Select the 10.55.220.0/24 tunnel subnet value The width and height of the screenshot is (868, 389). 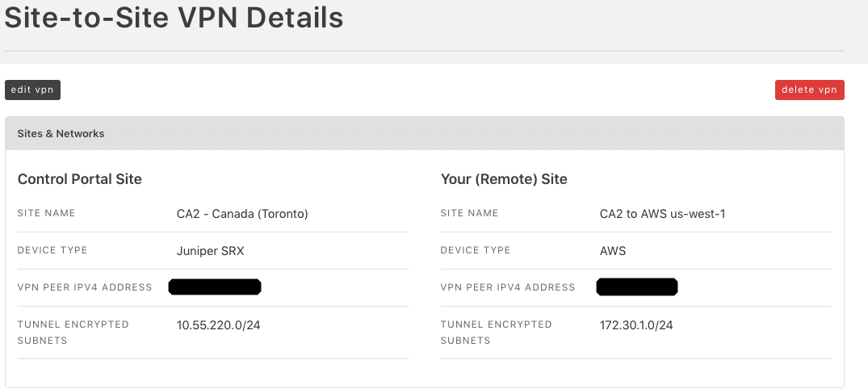[218, 324]
